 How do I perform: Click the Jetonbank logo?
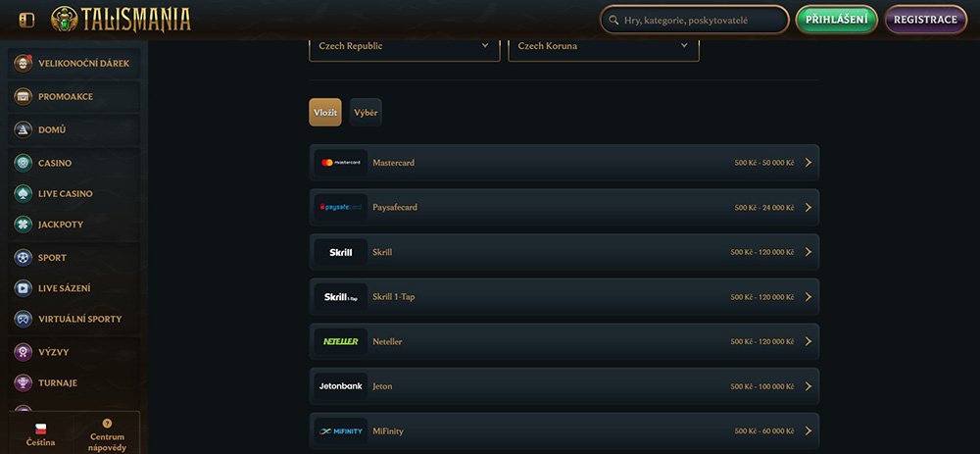pos(341,386)
